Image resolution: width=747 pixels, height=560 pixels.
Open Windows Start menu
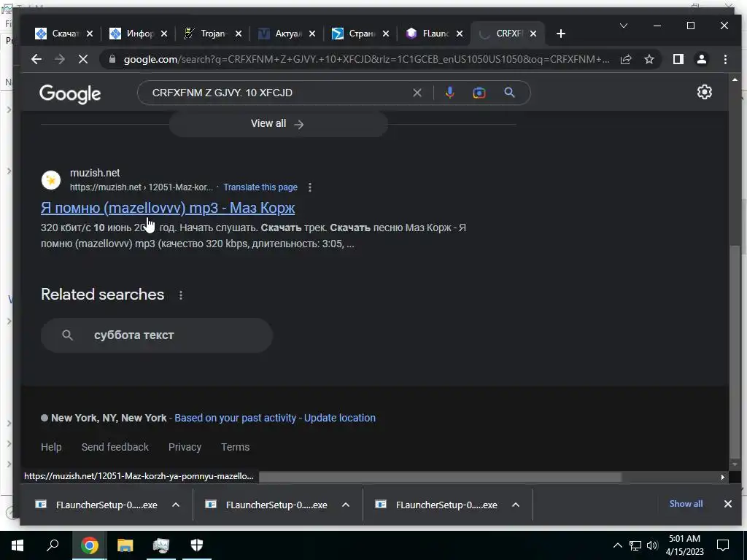click(18, 545)
